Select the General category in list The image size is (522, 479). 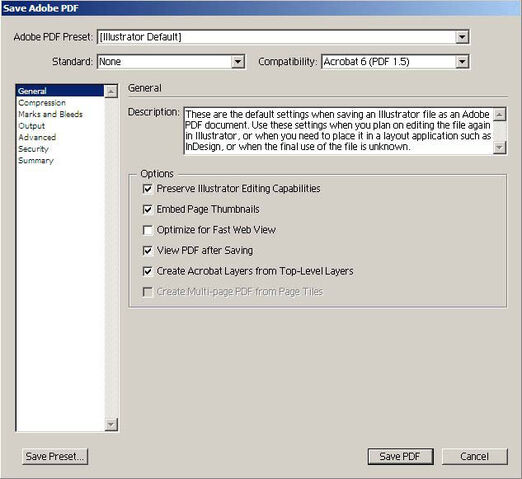coord(60,91)
